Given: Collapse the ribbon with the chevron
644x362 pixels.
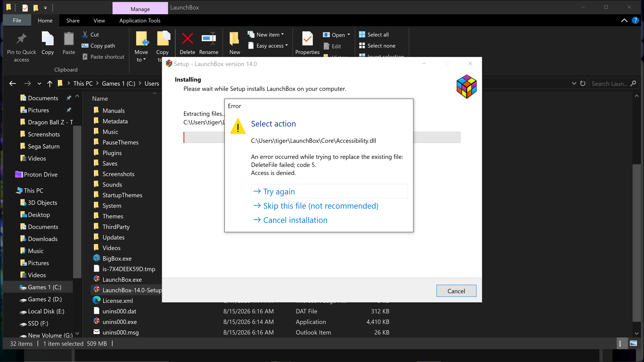Looking at the screenshot, I should coord(624,20).
